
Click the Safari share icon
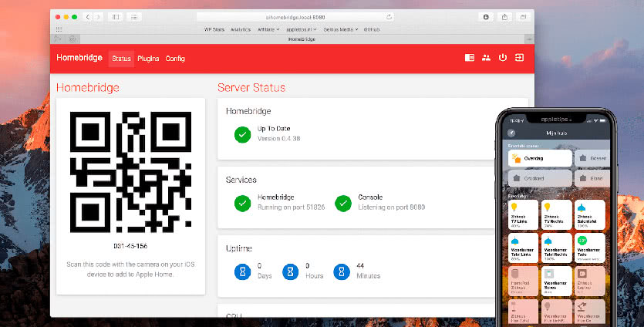pos(505,16)
